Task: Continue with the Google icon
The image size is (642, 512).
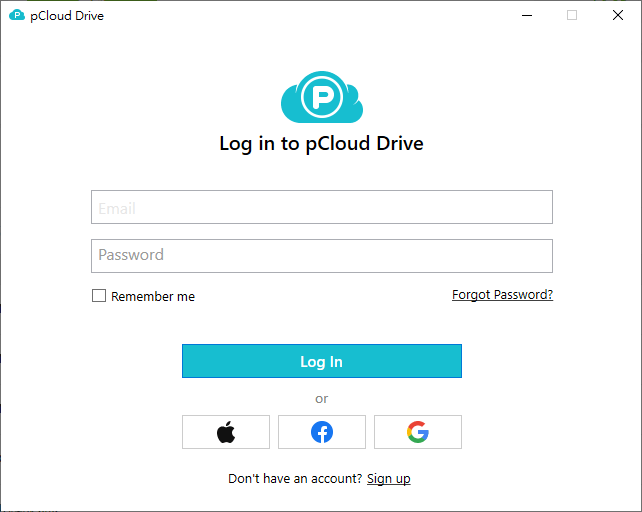Action: (x=418, y=432)
